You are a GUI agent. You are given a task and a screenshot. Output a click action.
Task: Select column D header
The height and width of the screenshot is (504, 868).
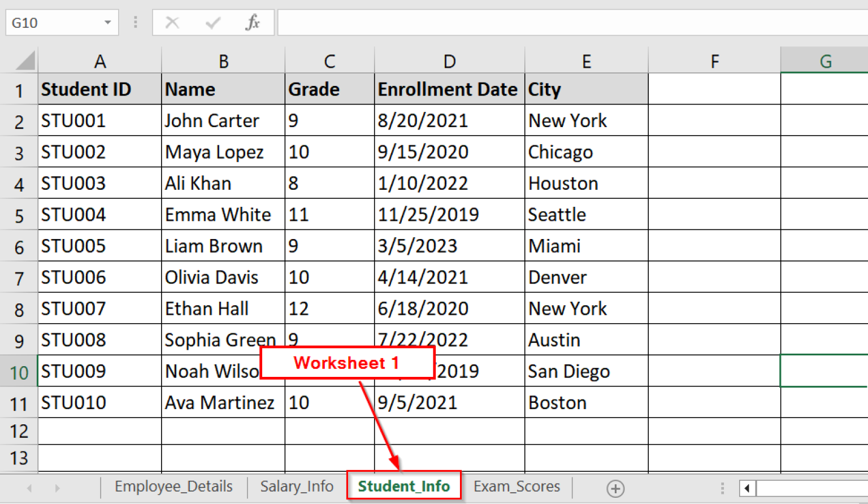click(x=449, y=60)
